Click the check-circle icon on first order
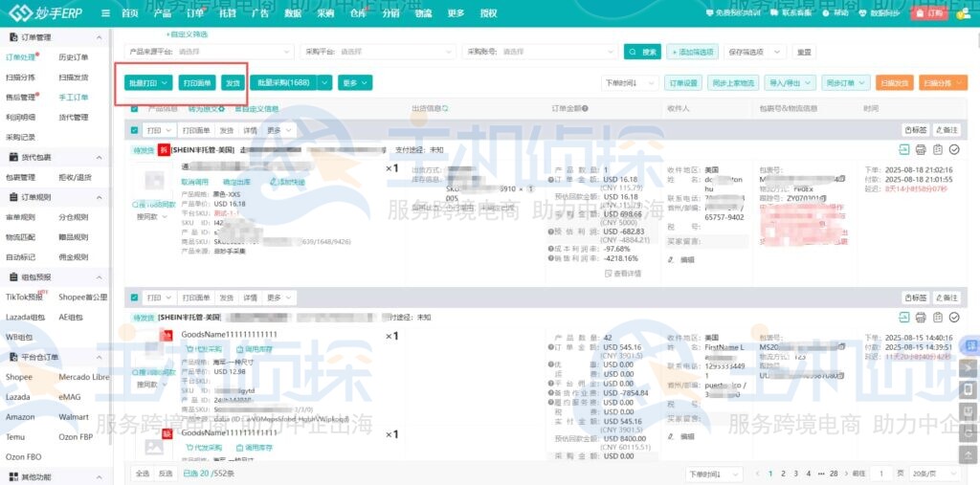 (954, 149)
